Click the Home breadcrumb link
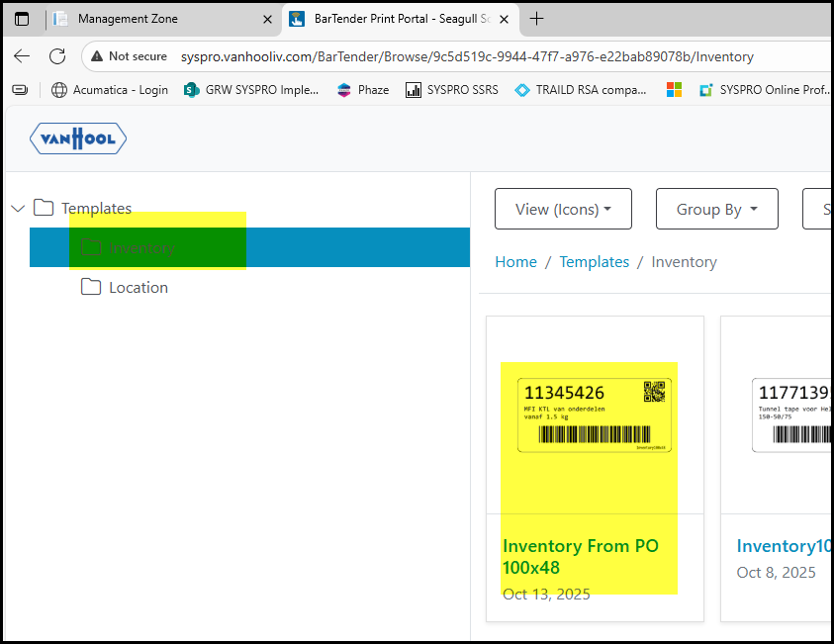The width and height of the screenshot is (834, 644). (515, 262)
